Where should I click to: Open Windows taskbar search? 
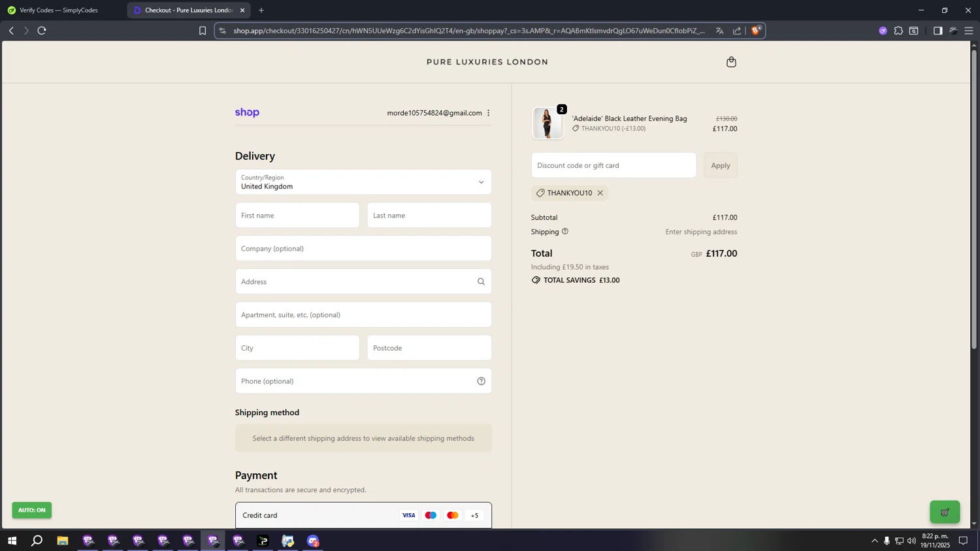click(37, 541)
